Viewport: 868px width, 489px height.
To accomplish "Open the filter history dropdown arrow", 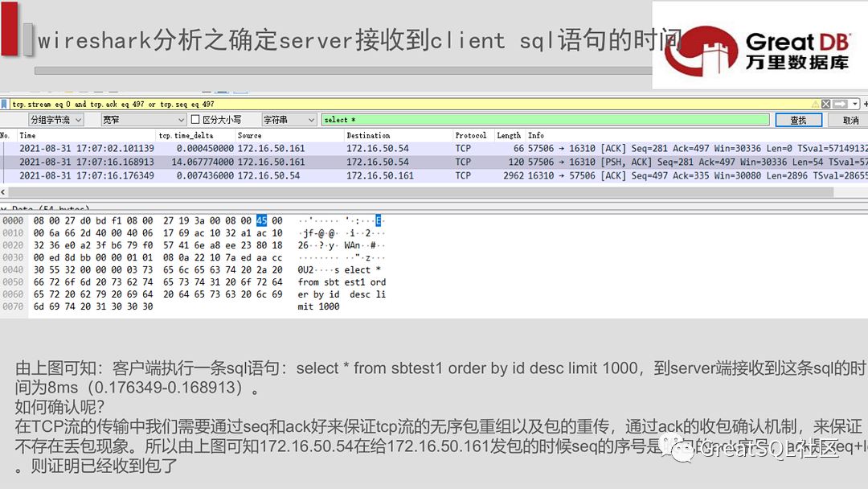I will [855, 104].
